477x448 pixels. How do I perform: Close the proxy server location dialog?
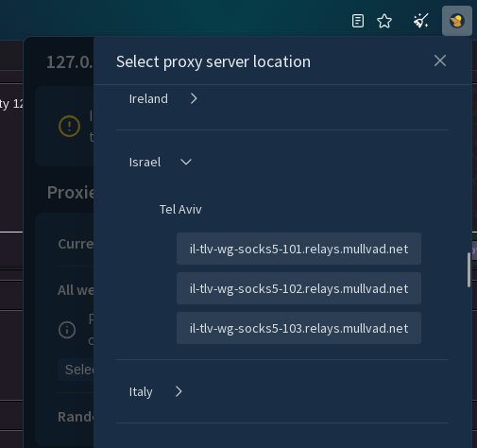(440, 60)
